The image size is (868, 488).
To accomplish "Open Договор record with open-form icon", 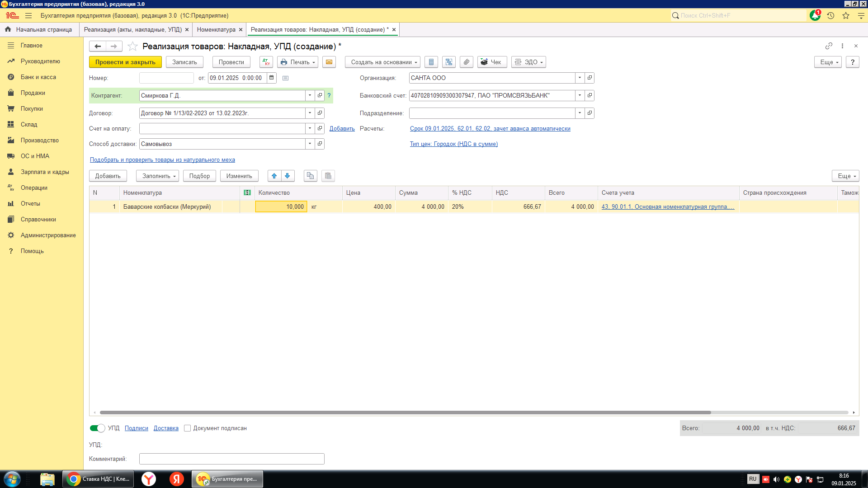I will point(320,113).
